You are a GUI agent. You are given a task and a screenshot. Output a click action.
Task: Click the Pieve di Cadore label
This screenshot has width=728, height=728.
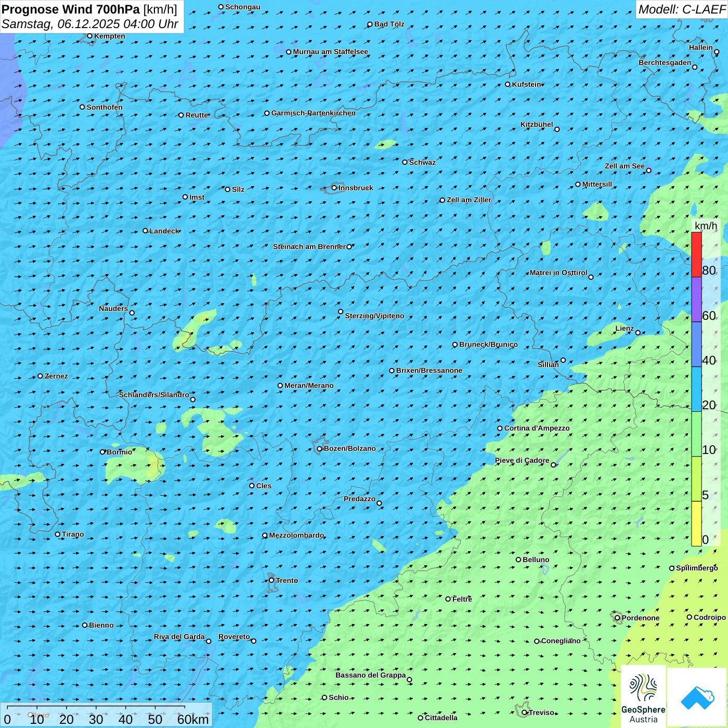click(522, 460)
